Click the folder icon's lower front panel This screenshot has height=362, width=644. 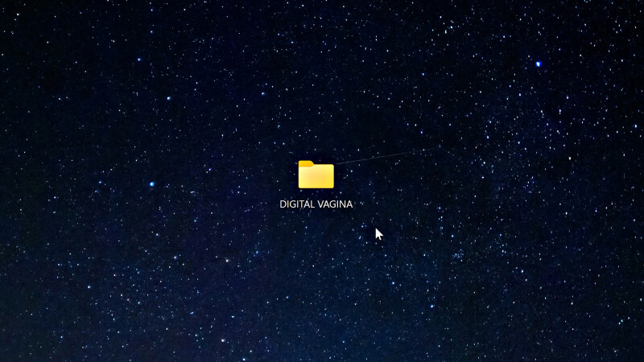tap(316, 181)
